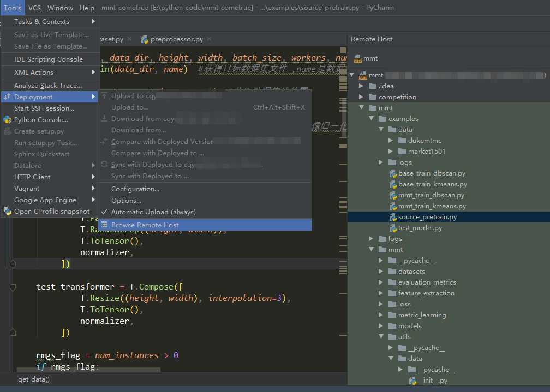Expand the dukemtmc folder
The image size is (550, 392).
pos(391,141)
